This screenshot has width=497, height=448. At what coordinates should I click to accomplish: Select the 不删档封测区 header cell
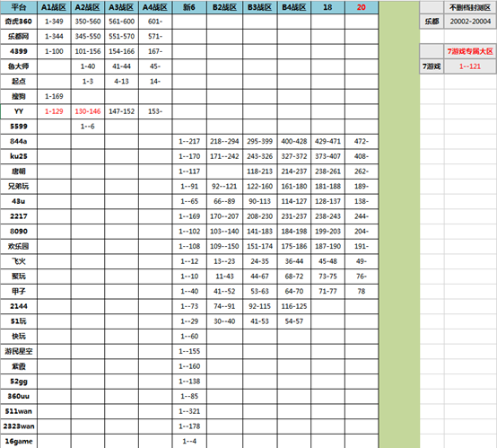pyautogui.click(x=470, y=7)
